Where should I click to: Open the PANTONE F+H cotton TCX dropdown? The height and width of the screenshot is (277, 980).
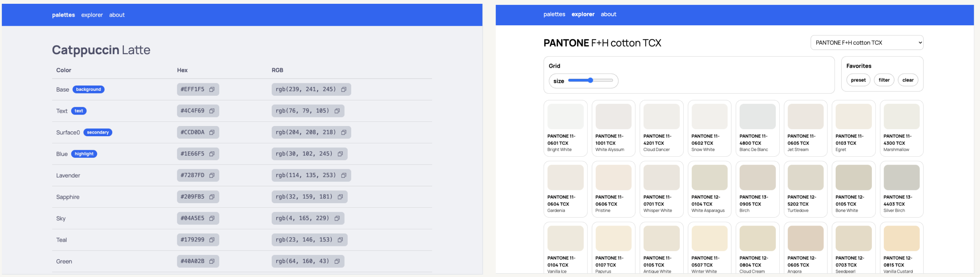click(x=866, y=43)
